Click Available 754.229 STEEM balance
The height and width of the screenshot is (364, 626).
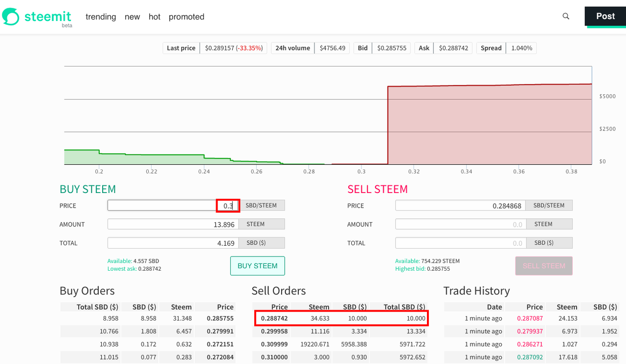click(x=427, y=261)
